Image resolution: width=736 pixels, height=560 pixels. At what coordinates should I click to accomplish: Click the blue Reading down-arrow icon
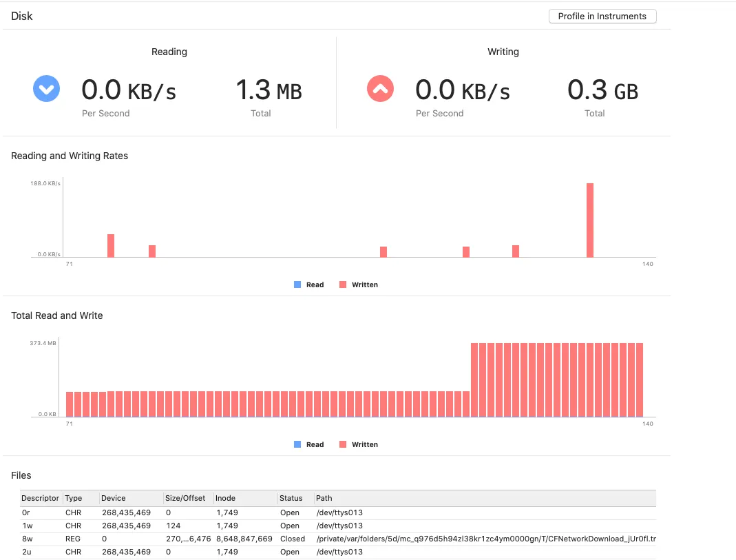pyautogui.click(x=46, y=89)
